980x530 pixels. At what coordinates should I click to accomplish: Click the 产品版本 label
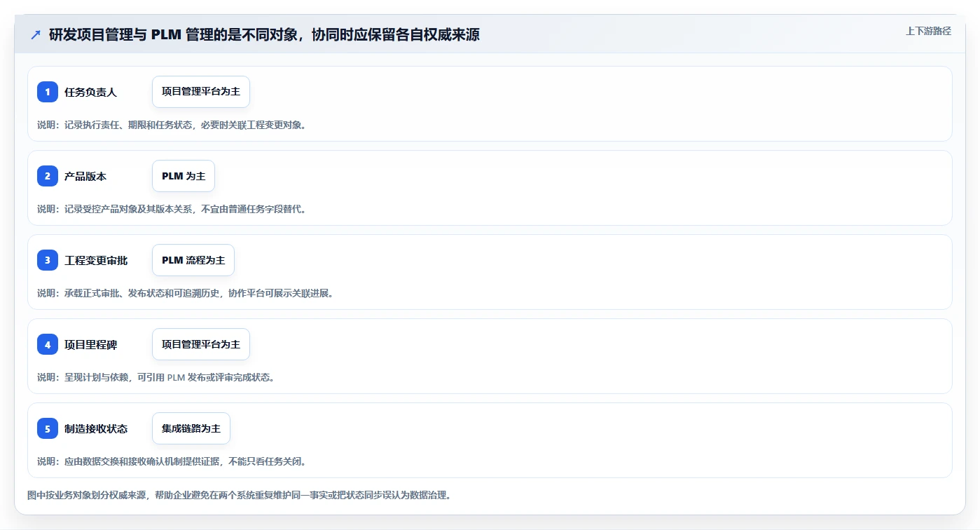pos(85,176)
